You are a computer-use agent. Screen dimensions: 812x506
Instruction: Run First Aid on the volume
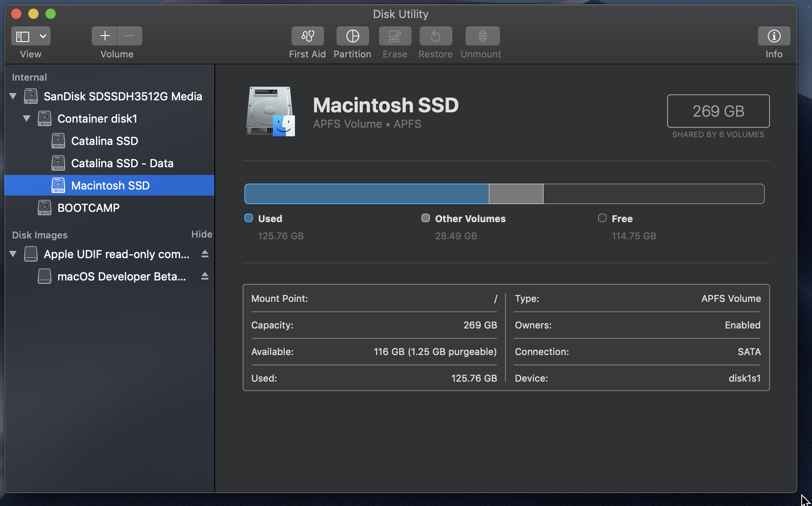307,36
